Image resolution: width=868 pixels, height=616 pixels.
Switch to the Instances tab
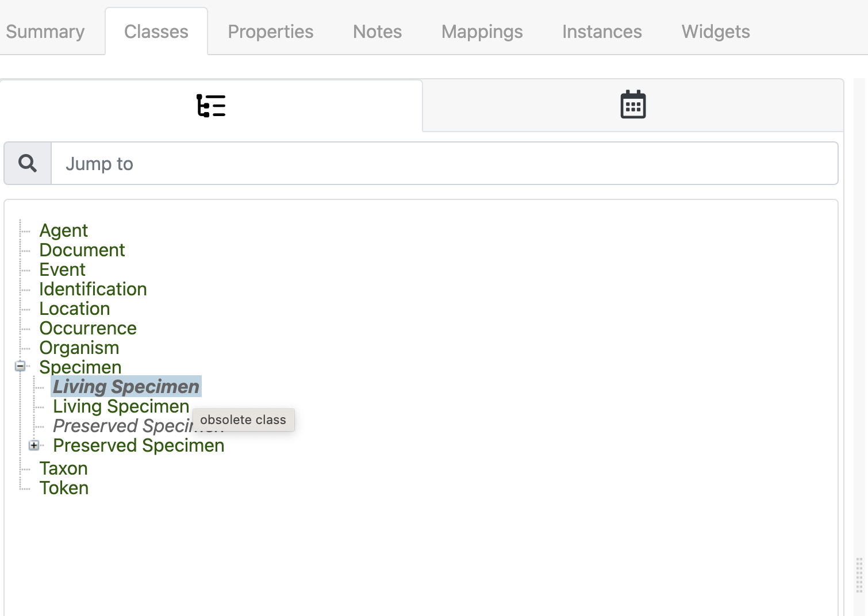click(601, 32)
